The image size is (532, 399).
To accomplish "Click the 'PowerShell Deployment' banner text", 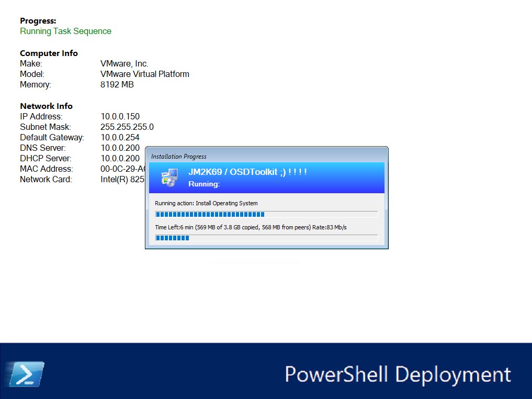I will point(398,375).
